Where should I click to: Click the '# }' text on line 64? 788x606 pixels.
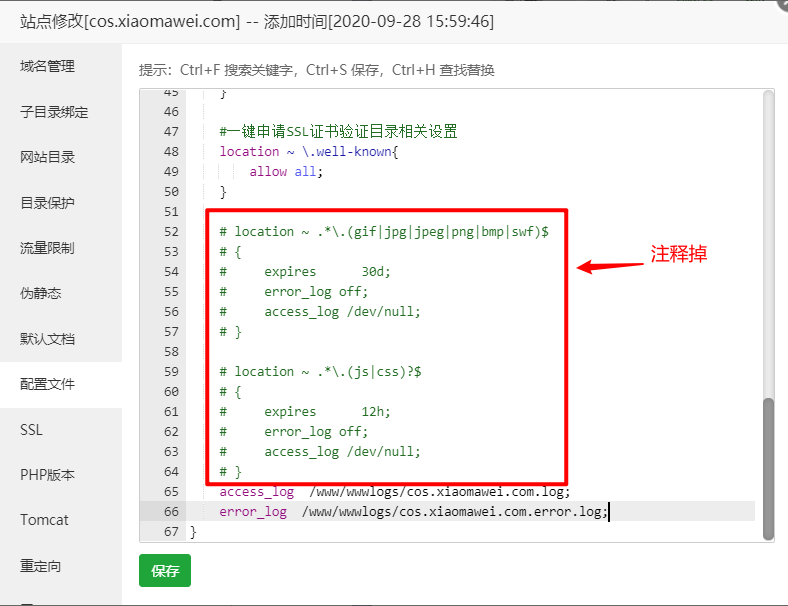click(230, 471)
